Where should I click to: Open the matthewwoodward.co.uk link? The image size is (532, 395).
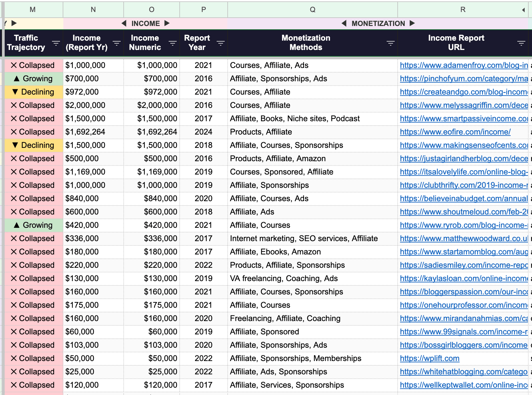[x=464, y=238]
